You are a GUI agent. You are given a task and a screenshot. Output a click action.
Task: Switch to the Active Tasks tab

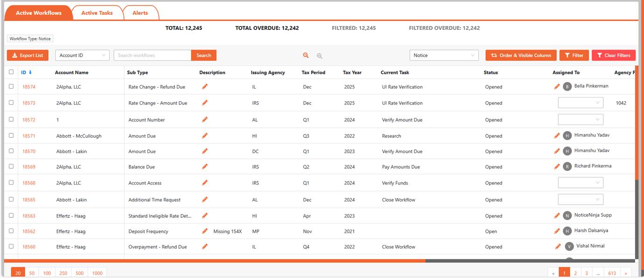pyautogui.click(x=97, y=13)
